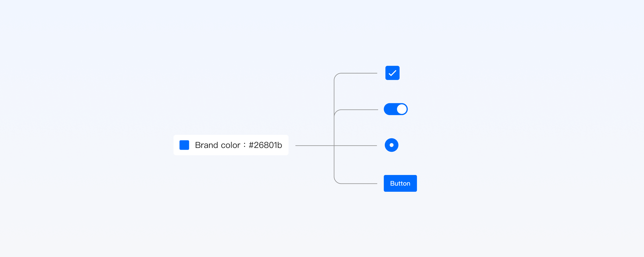
Task: Click the white brand color card
Action: click(231, 145)
